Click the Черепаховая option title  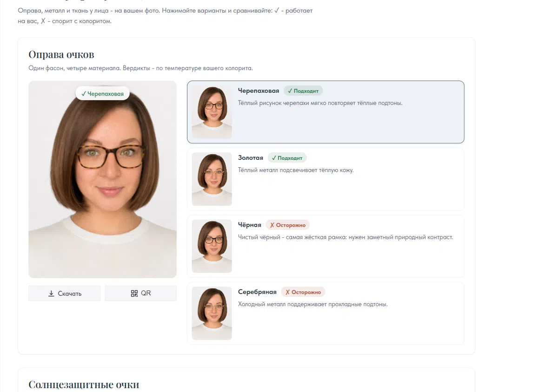pyautogui.click(x=259, y=91)
